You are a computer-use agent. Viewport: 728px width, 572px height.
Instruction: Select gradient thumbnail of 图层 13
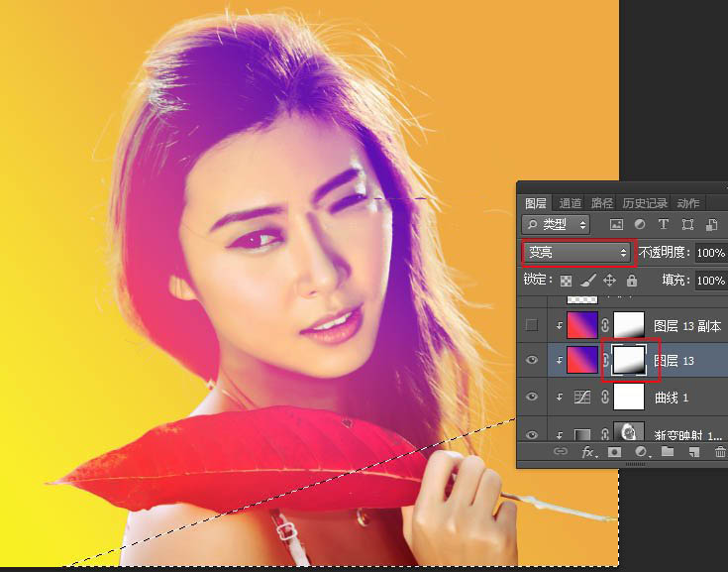[x=582, y=361]
